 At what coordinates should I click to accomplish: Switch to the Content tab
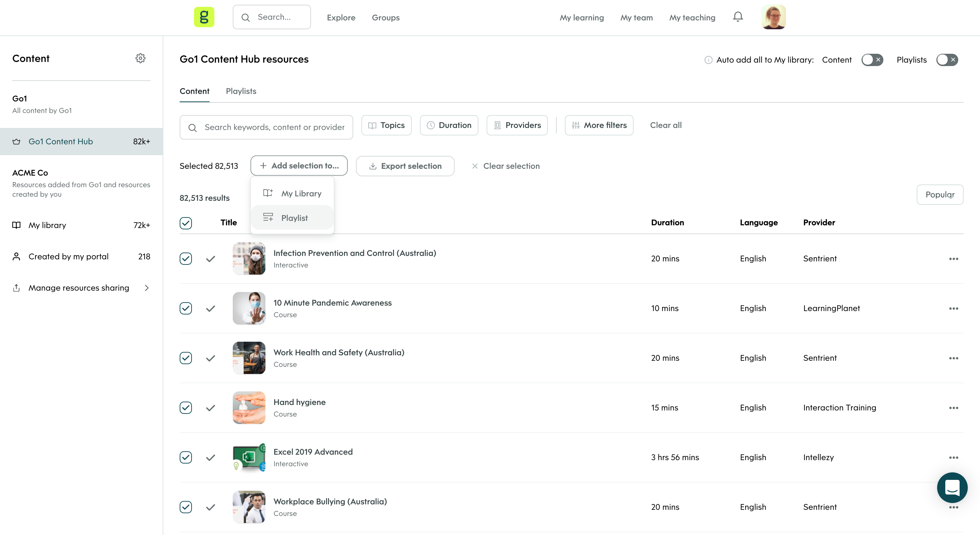click(194, 91)
